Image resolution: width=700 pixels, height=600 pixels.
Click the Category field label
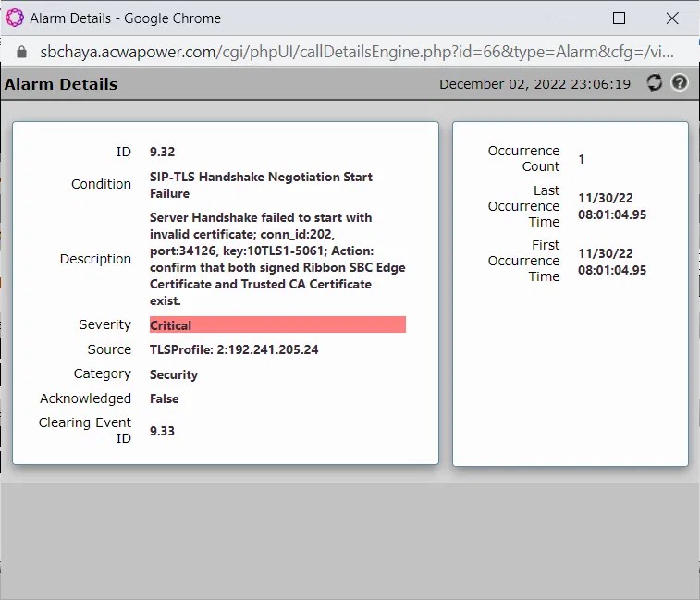[103, 373]
